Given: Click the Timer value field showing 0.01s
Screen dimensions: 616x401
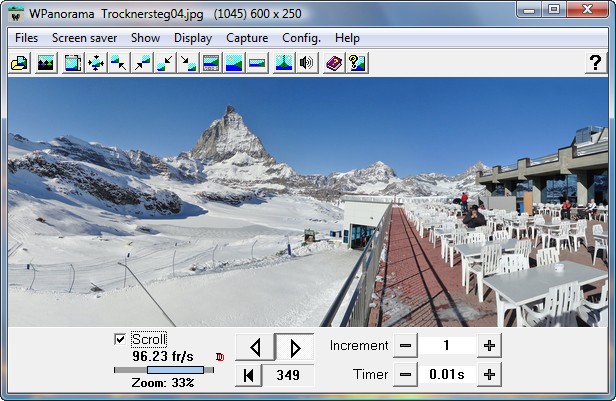Looking at the screenshot, I should pos(447,375).
